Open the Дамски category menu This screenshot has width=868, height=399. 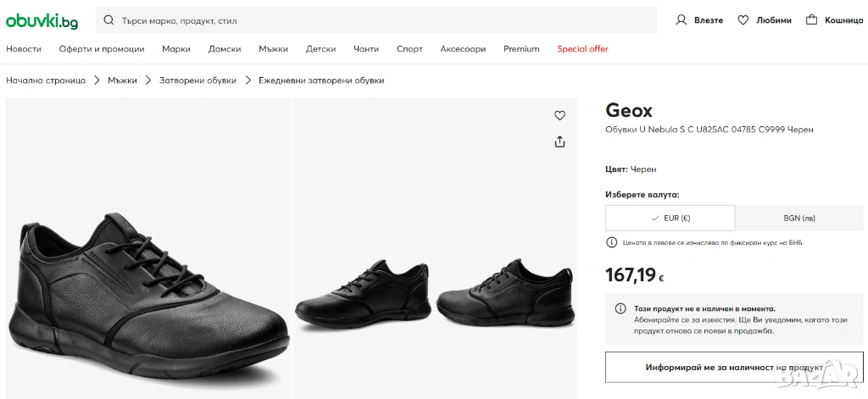(x=225, y=49)
